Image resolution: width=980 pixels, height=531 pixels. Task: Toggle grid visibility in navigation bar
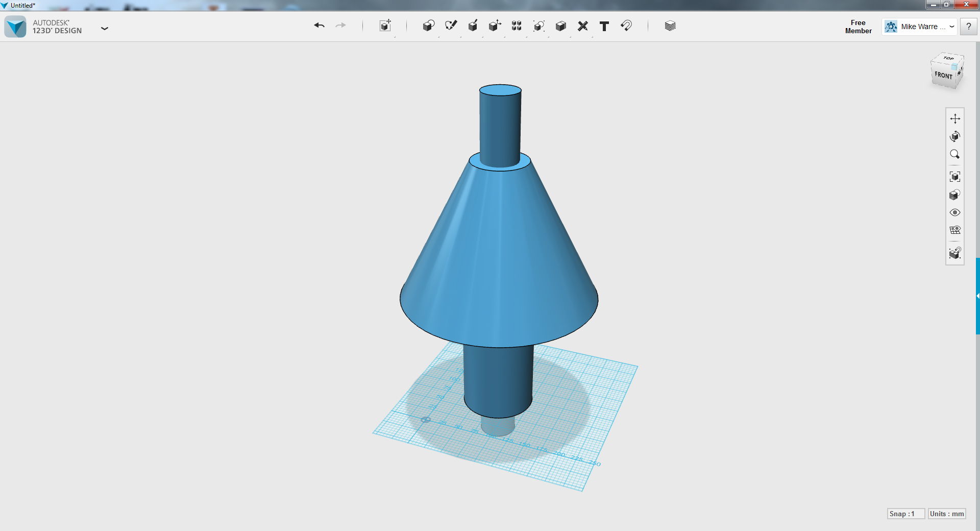955,230
